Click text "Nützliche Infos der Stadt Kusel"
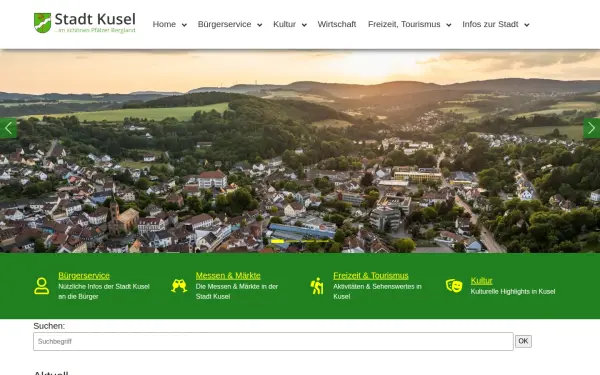 click(x=104, y=287)
